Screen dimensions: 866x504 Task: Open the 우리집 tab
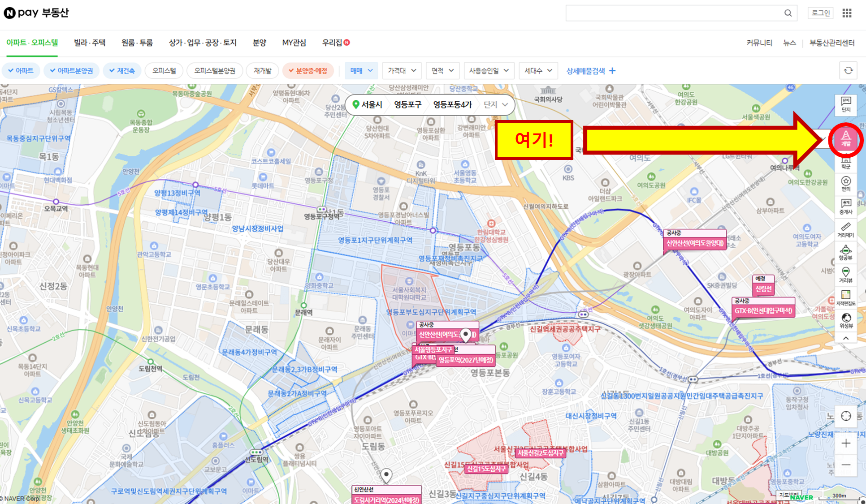point(336,43)
